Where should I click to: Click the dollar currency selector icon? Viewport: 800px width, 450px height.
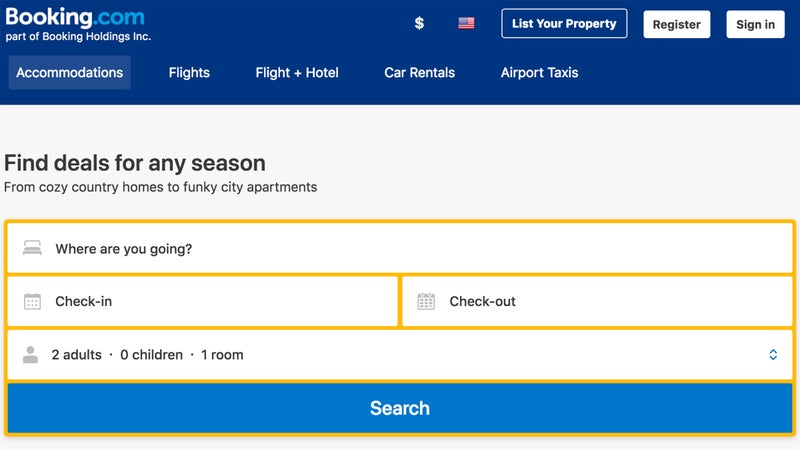point(419,23)
